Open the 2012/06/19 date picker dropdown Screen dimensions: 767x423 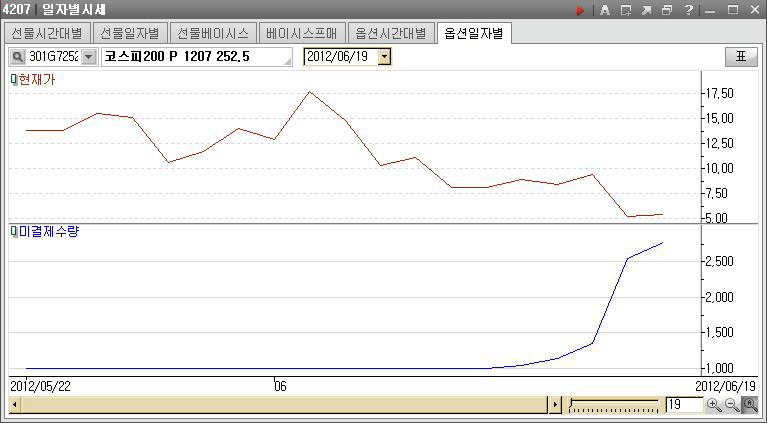384,57
